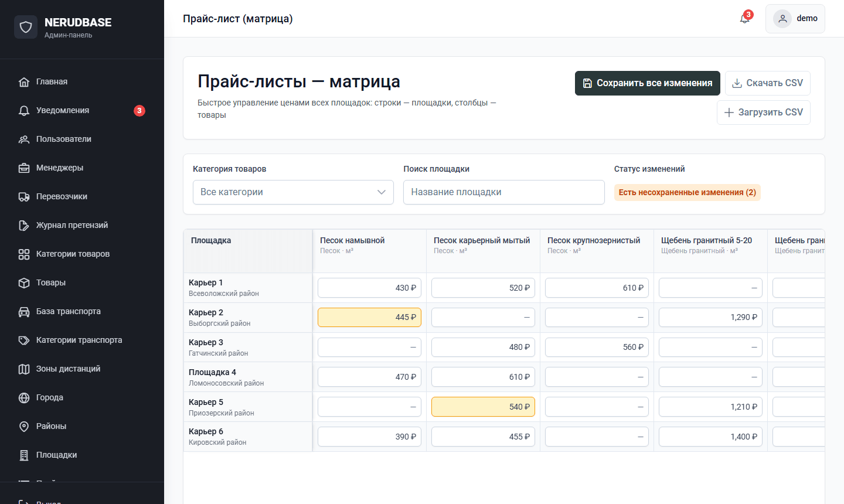This screenshot has width=844, height=504.
Task: Click empty Песок намывной cell for Карьер 5
Action: [369, 407]
